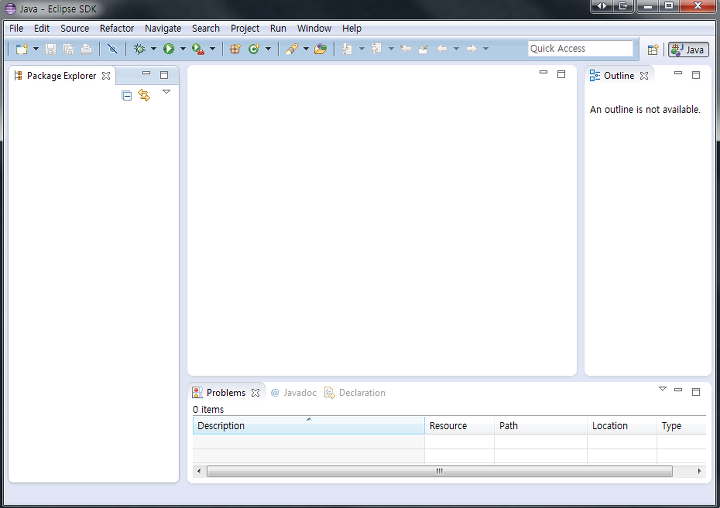Toggle Link with Editor in Package Explorer

pos(144,95)
